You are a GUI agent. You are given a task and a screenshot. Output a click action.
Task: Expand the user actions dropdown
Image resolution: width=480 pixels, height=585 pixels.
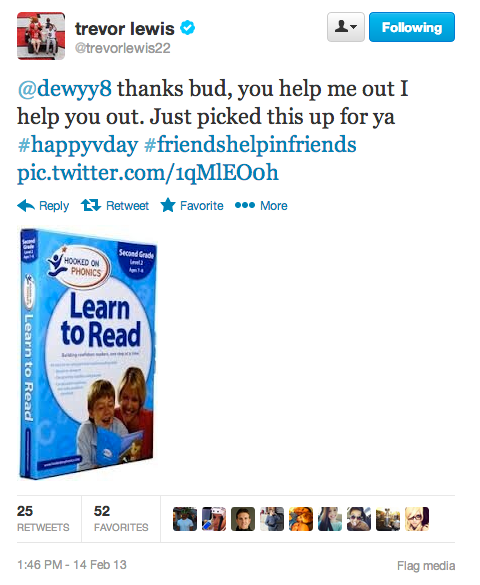(346, 27)
